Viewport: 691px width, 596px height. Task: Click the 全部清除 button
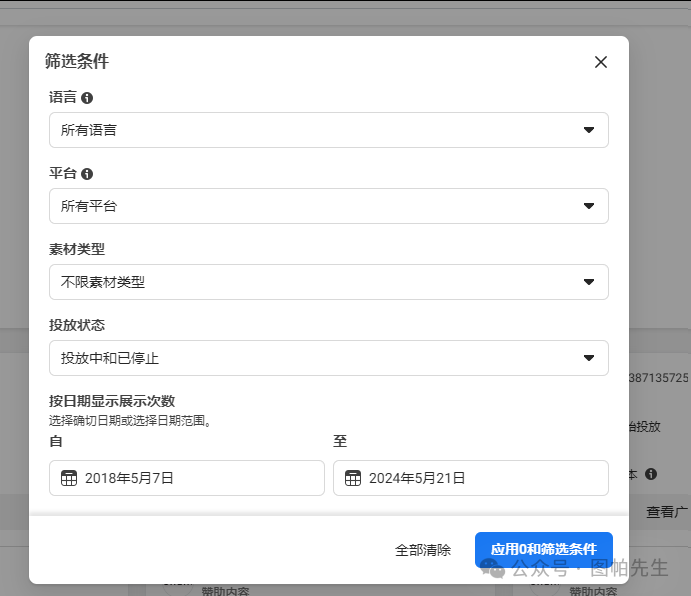coord(423,550)
